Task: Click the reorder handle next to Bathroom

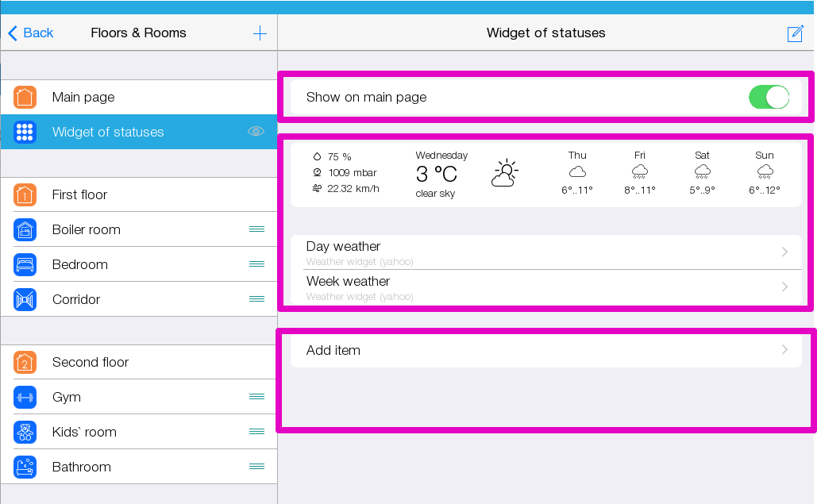Action: point(256,467)
